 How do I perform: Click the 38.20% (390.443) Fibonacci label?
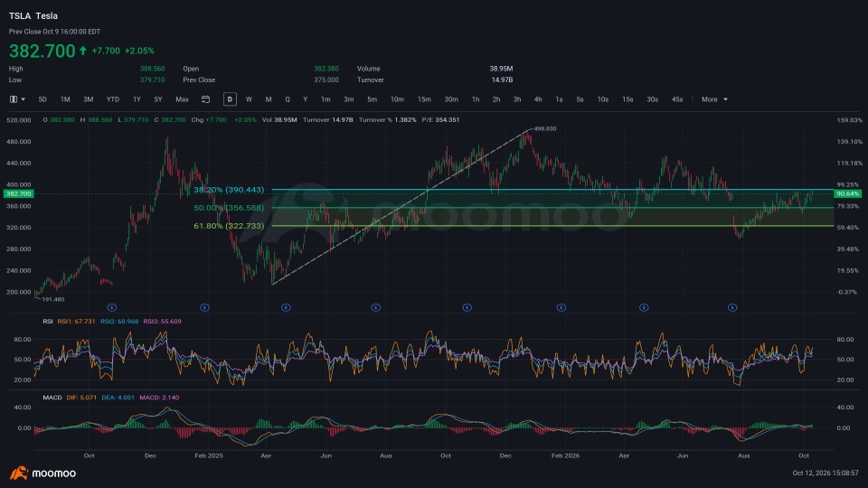[229, 190]
